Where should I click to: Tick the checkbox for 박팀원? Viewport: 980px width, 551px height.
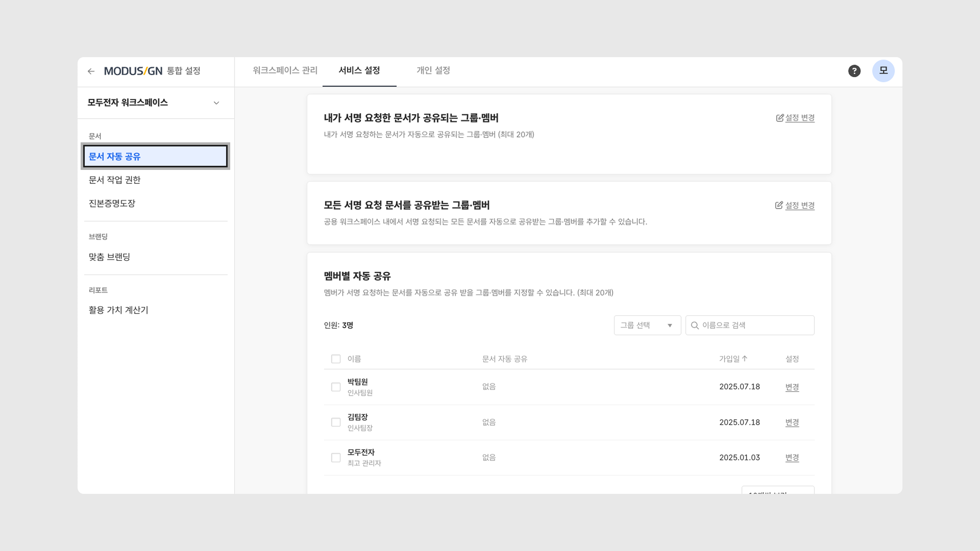(x=336, y=387)
